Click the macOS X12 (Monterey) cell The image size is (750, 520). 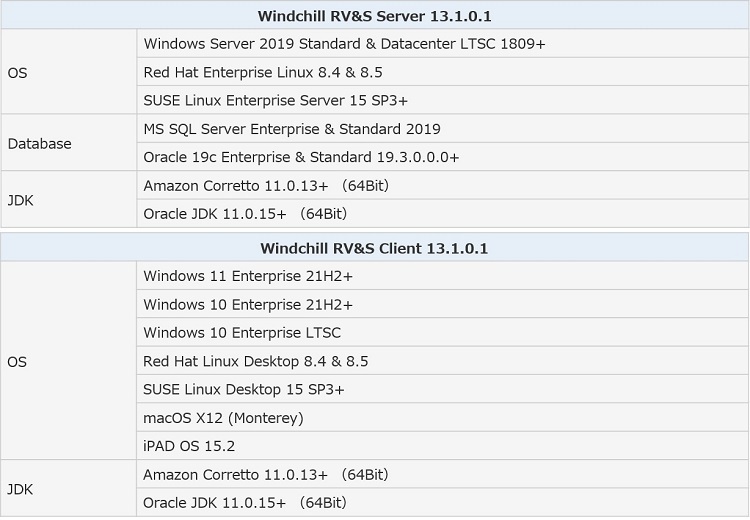(x=223, y=418)
